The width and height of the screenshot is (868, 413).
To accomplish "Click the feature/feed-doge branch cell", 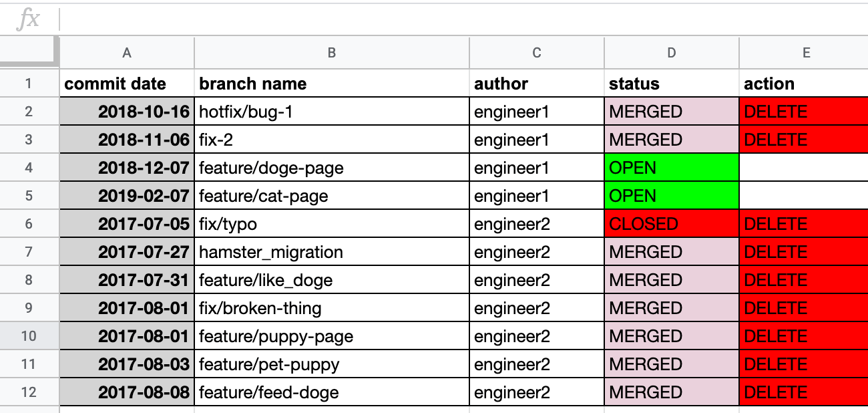I will [x=332, y=392].
